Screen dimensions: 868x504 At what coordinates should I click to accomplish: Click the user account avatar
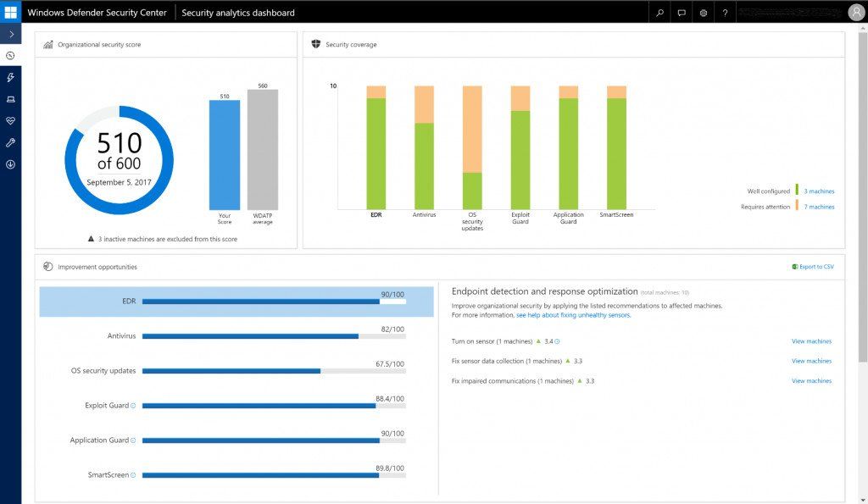pyautogui.click(x=856, y=13)
